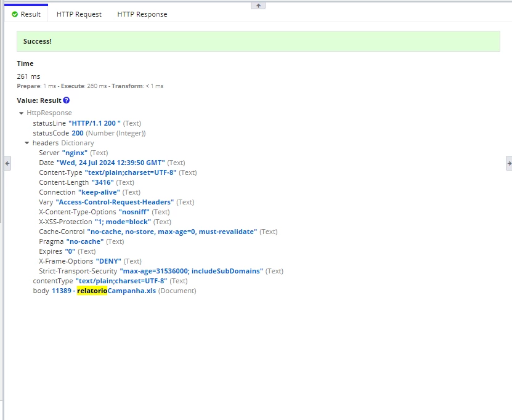Click the left-arrow panel handle
The image size is (512, 420).
coord(7,163)
